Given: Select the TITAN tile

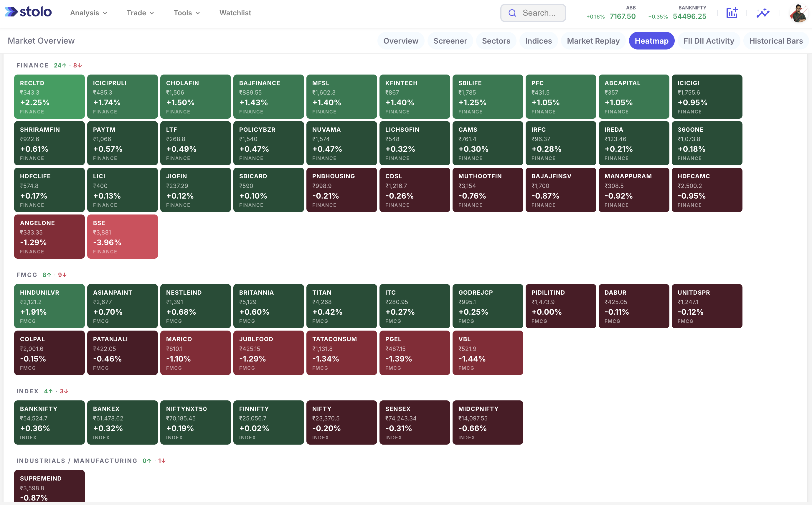Looking at the screenshot, I should [x=341, y=306].
